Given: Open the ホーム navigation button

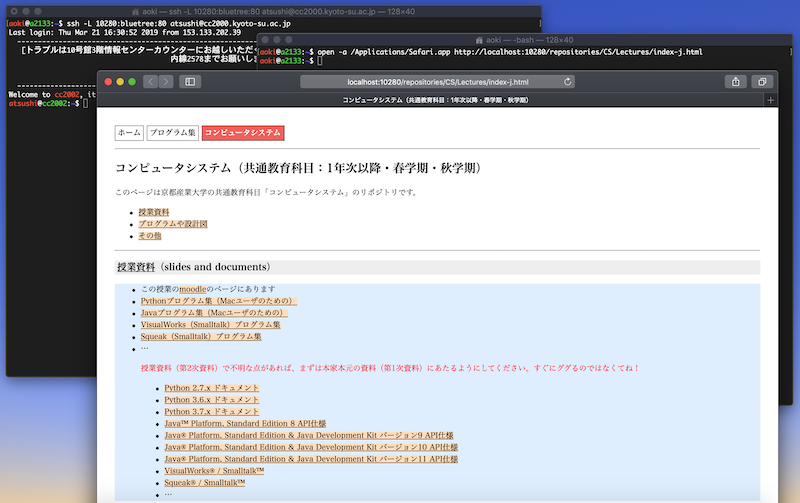Looking at the screenshot, I should tap(129, 133).
